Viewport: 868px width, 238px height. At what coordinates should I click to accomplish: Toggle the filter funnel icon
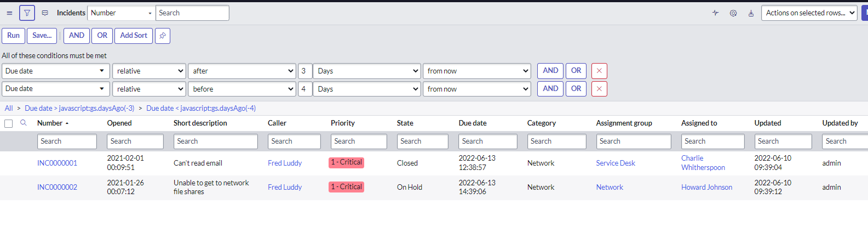27,13
